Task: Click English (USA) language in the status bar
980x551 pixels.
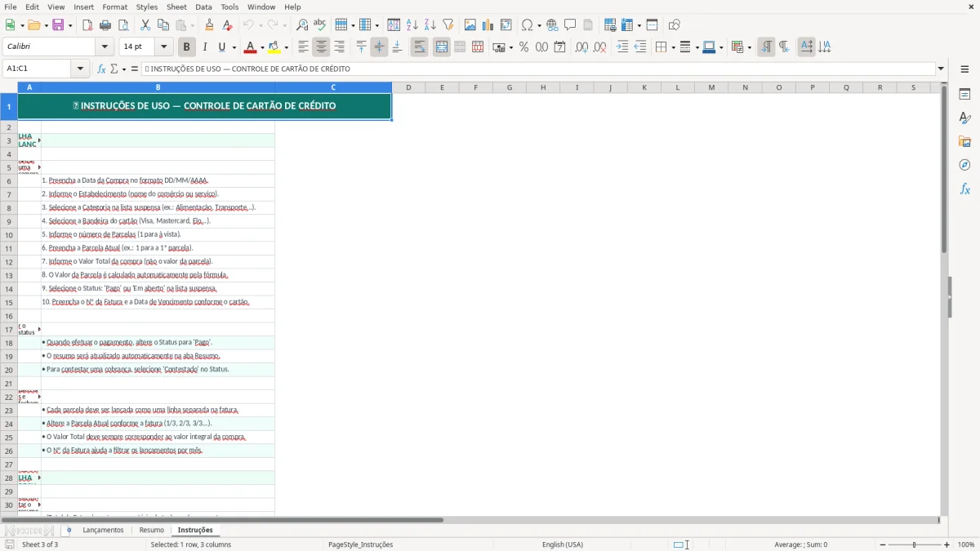Action: (x=563, y=544)
